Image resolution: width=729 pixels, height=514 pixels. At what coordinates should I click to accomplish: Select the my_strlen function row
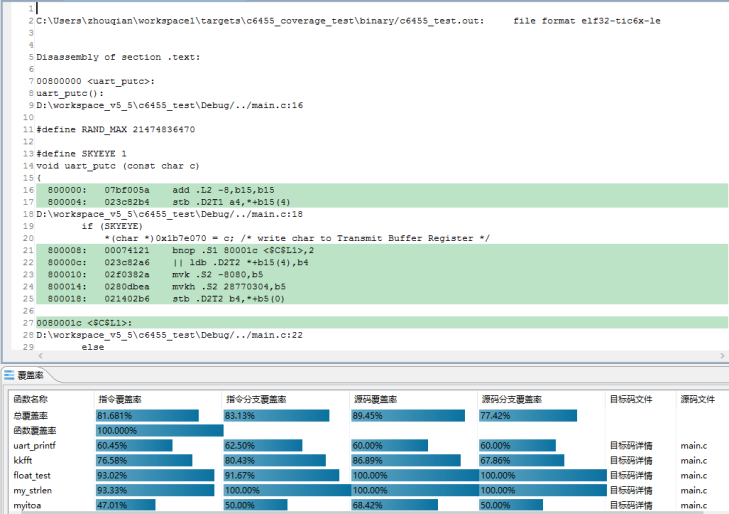click(x=33, y=490)
